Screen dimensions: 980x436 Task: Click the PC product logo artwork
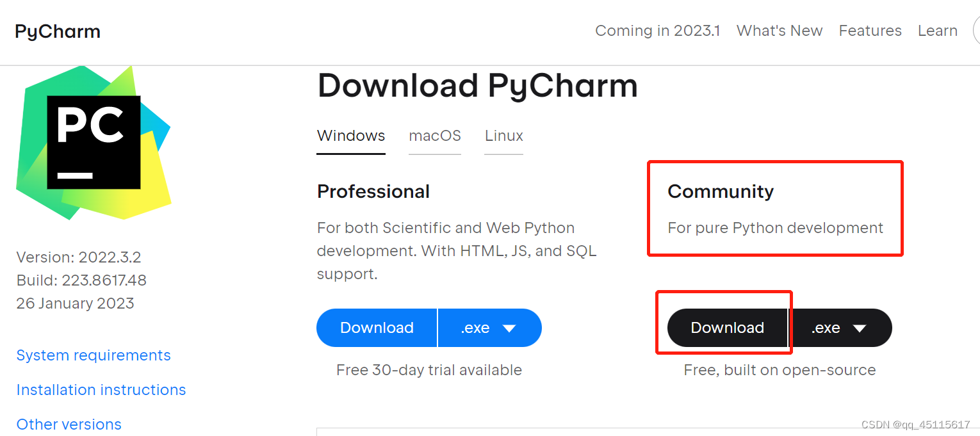pyautogui.click(x=94, y=144)
